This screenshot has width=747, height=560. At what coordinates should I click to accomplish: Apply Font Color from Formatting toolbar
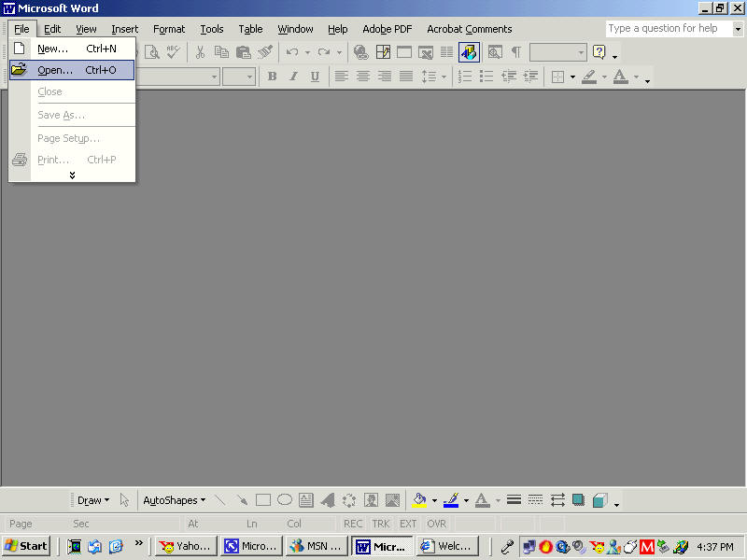pyautogui.click(x=620, y=77)
